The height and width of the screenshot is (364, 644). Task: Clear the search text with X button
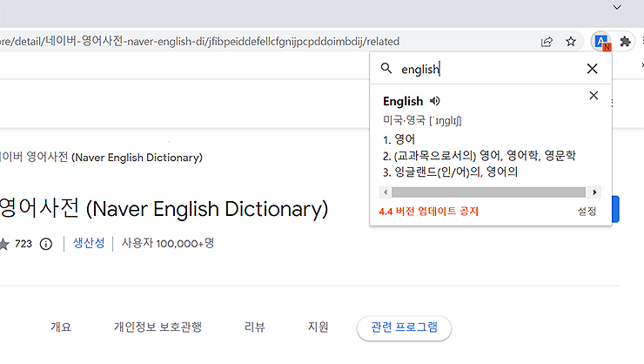pyautogui.click(x=592, y=69)
